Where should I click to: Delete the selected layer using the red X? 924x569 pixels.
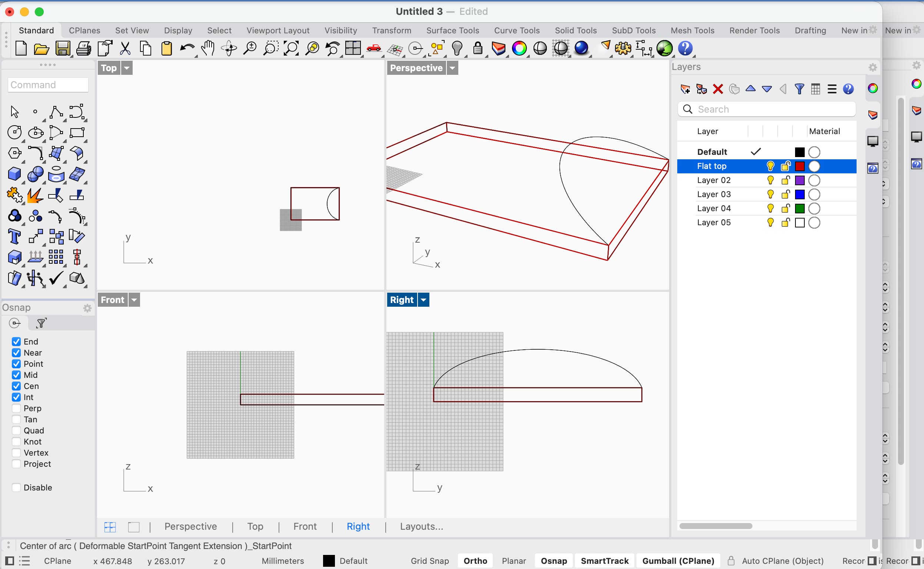click(x=718, y=89)
